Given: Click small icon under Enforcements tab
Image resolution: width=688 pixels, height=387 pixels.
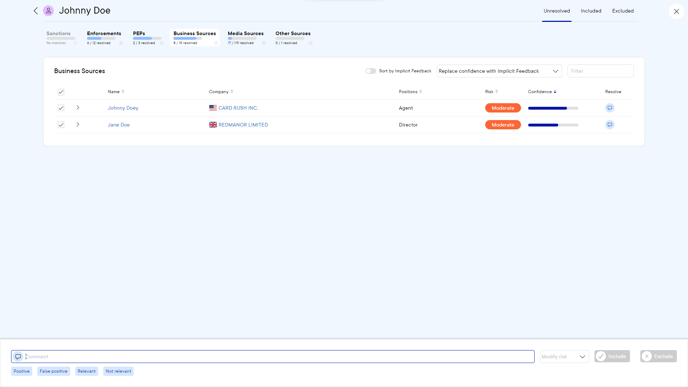Looking at the screenshot, I should pos(121,43).
